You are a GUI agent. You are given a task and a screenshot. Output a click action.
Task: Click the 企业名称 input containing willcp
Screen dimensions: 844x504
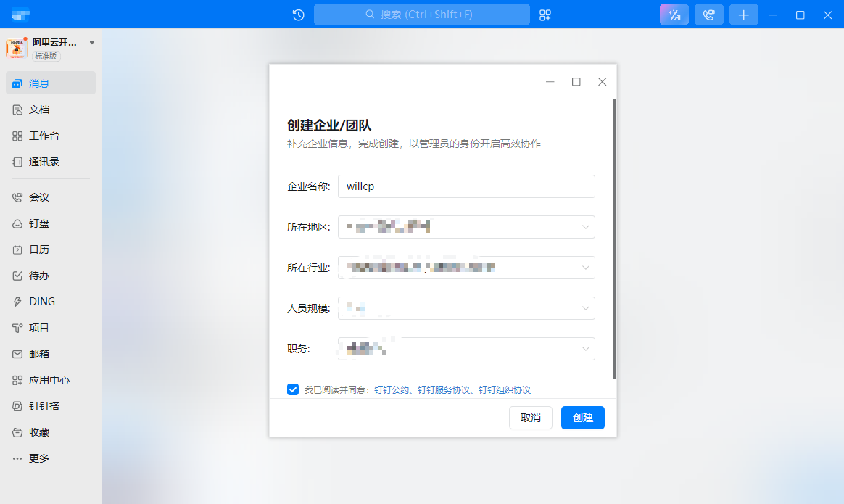point(466,186)
